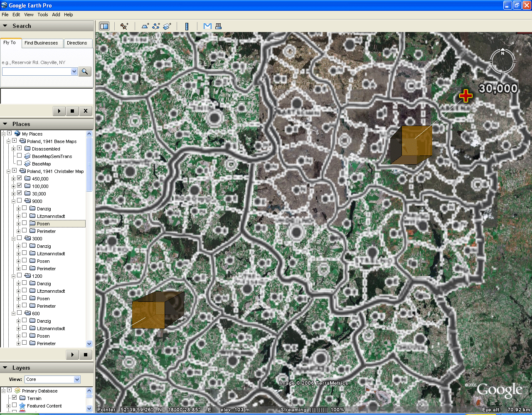This screenshot has height=415, width=532.
Task: Click the Add Image Overlay icon
Action: point(167,26)
